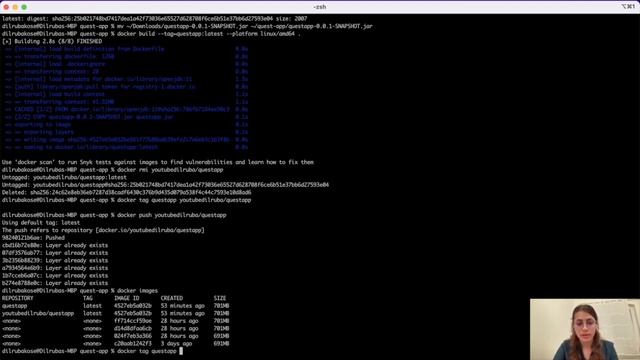Click 'questapp' in the first images table row
Viewport: 640px width, 360px height.
pos(14,306)
